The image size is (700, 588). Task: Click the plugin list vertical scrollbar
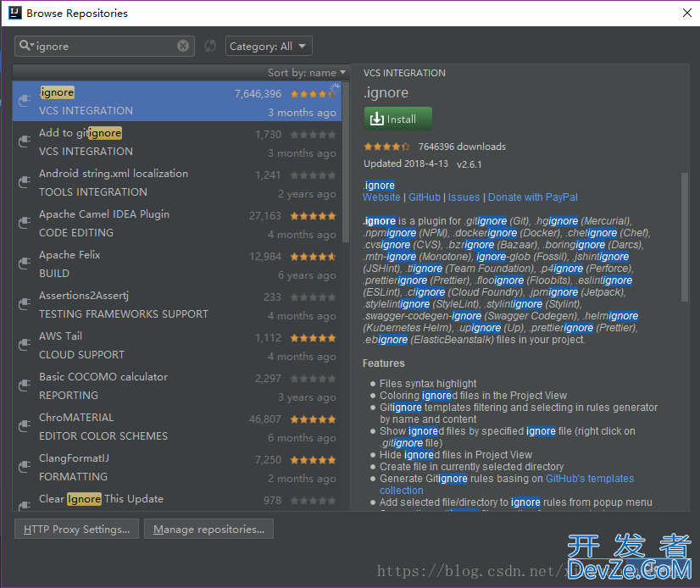[x=346, y=163]
